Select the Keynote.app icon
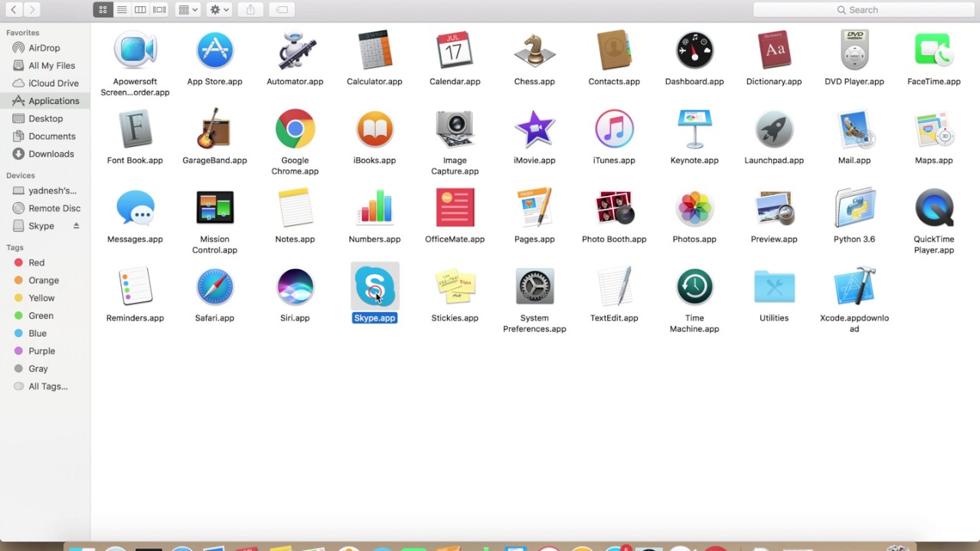The image size is (980, 551). click(694, 129)
